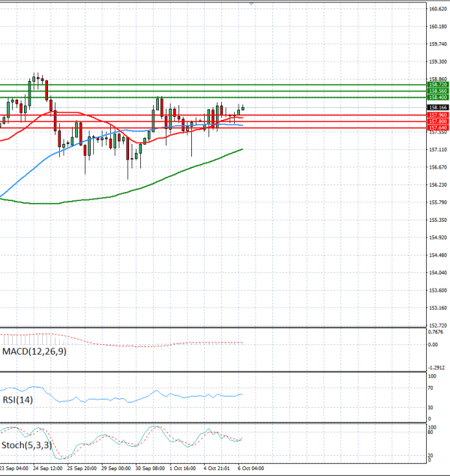Viewport: 450px width, 476px height.
Task: Click the 154.480 price axis value
Action: [438, 256]
